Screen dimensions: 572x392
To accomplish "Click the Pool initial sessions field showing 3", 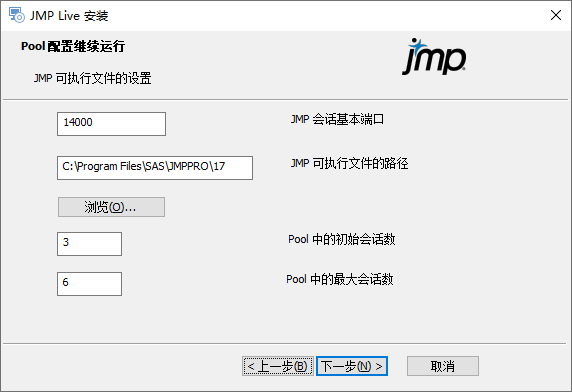I will [89, 244].
